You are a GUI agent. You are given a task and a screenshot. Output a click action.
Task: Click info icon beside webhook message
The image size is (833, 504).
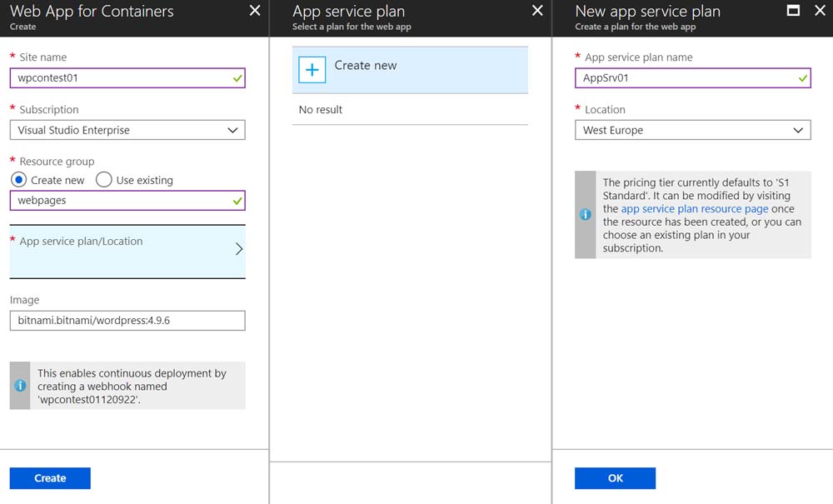point(20,386)
